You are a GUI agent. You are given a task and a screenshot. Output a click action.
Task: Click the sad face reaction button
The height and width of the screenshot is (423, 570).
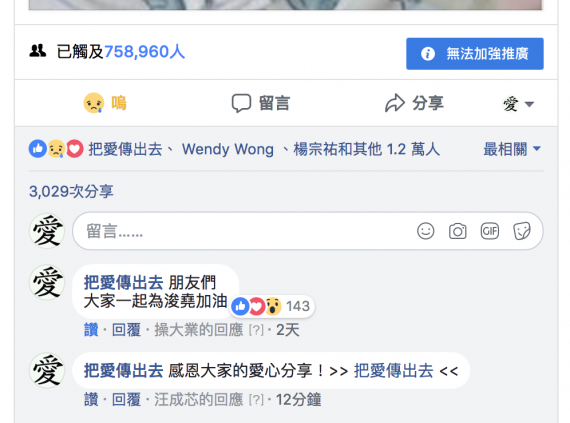point(105,103)
